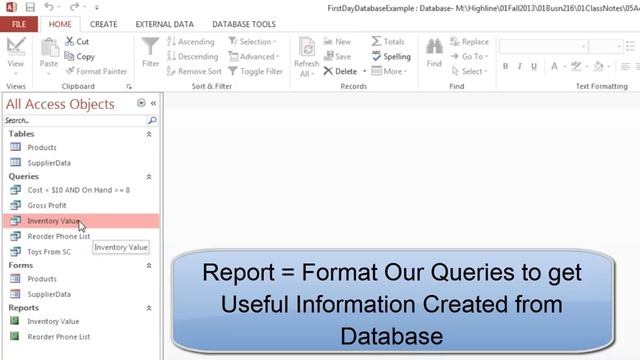Image resolution: width=640 pixels, height=360 pixels.
Task: Open the View button in Views group
Action: pos(16,56)
